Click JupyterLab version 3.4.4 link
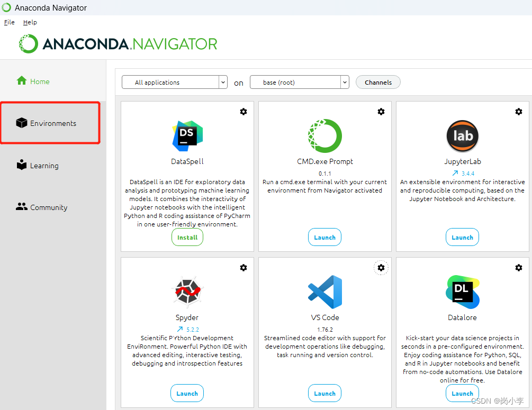The width and height of the screenshot is (532, 410). (468, 174)
